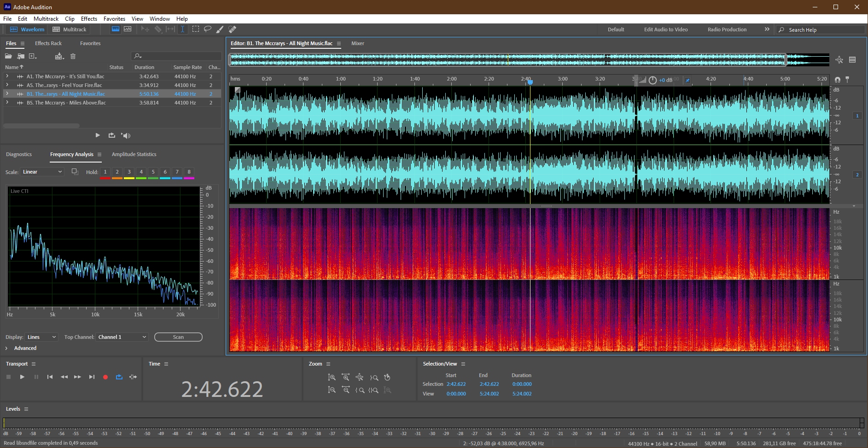Expand more workspaces chevron
This screenshot has height=448, width=868.
[767, 29]
